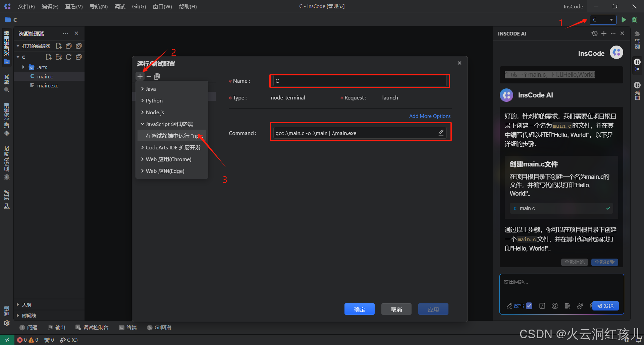Viewport: 644px width, 345px height.
Task: Cancel the dialog with 取消 button
Action: pyautogui.click(x=396, y=309)
